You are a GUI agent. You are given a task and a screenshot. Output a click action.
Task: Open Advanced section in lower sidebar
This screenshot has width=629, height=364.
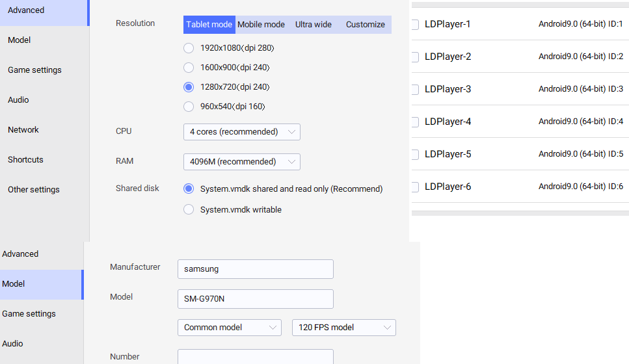coord(42,254)
